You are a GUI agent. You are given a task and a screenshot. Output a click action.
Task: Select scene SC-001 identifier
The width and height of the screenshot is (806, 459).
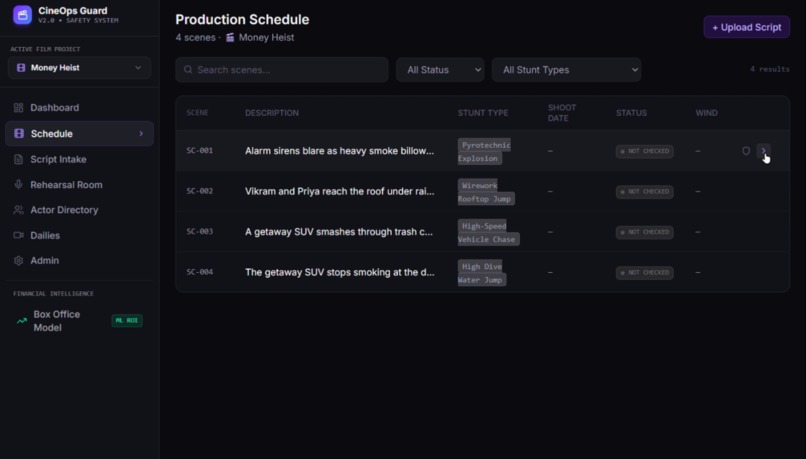tap(199, 151)
